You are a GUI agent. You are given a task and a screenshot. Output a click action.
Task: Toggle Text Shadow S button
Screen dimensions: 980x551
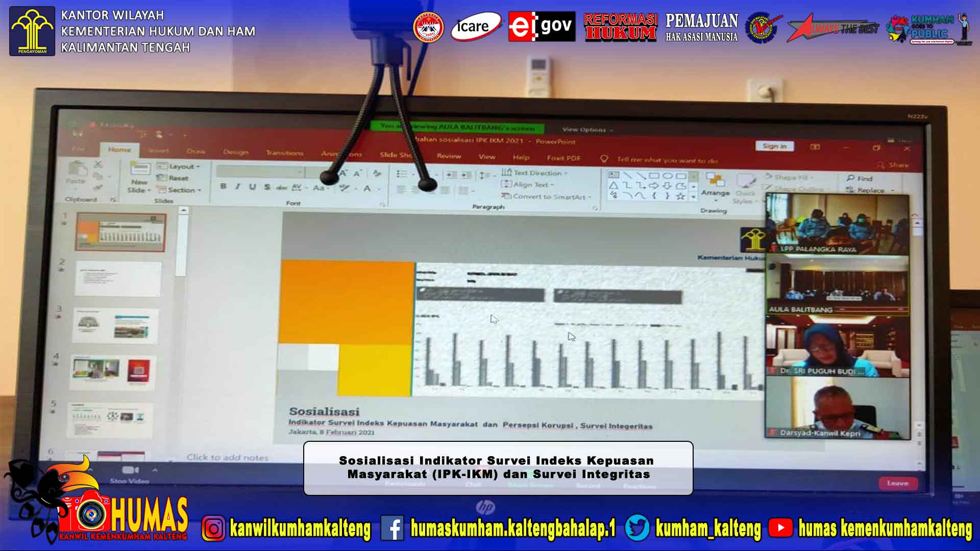tap(267, 187)
